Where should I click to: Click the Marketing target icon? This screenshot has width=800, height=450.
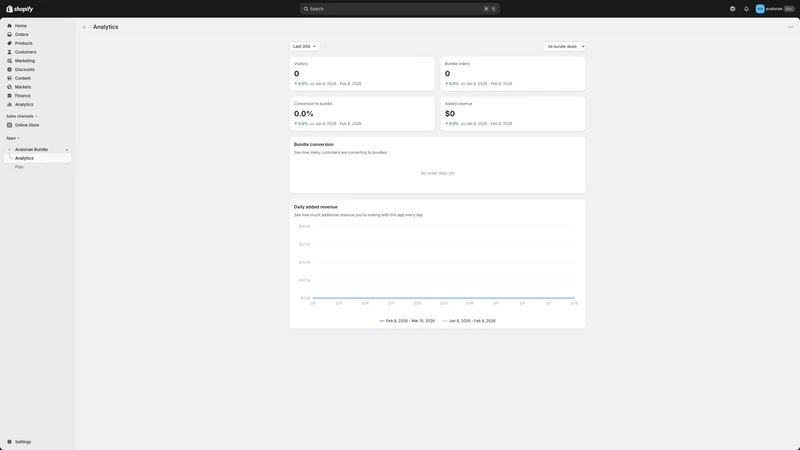9,60
